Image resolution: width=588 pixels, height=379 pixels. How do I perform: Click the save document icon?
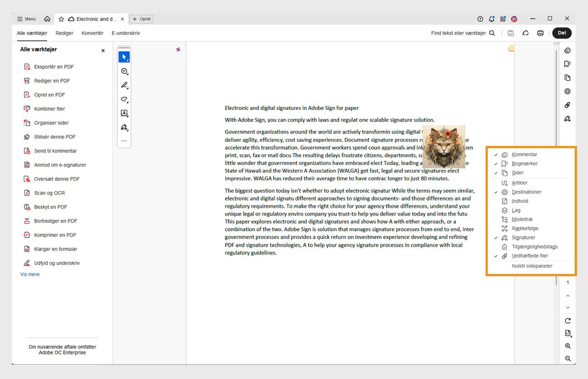pyautogui.click(x=511, y=33)
